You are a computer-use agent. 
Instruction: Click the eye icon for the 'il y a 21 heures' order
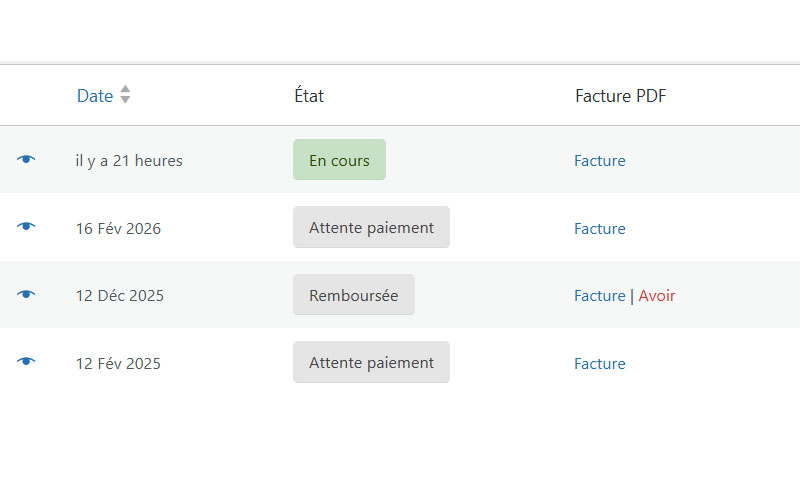click(26, 160)
